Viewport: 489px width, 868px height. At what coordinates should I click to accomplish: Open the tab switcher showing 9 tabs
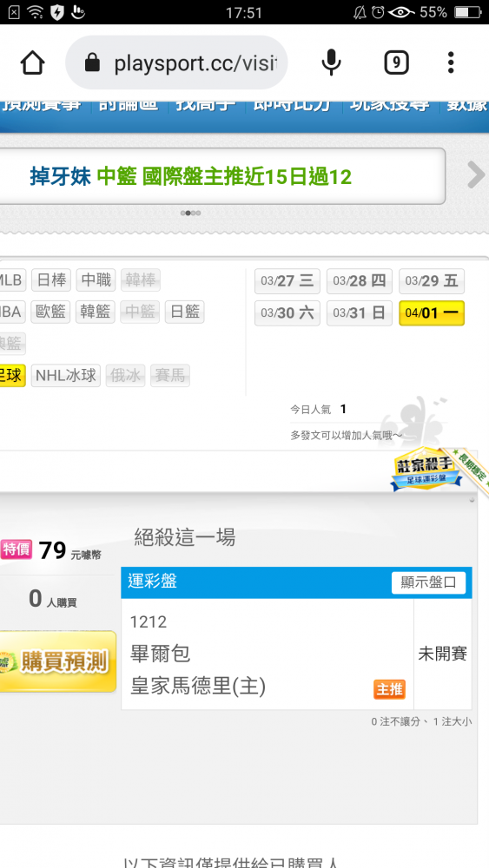coord(397,62)
